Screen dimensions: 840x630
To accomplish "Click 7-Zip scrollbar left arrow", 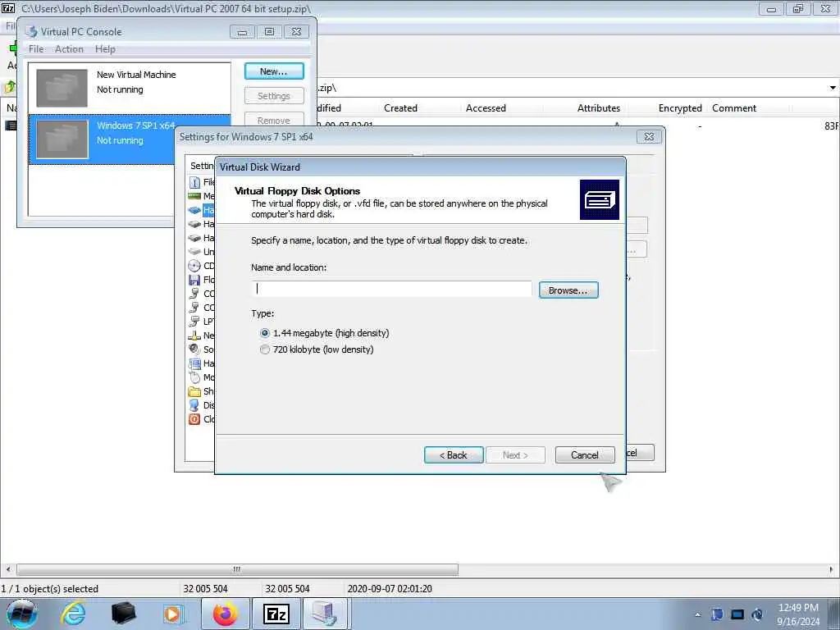I will click(7, 569).
